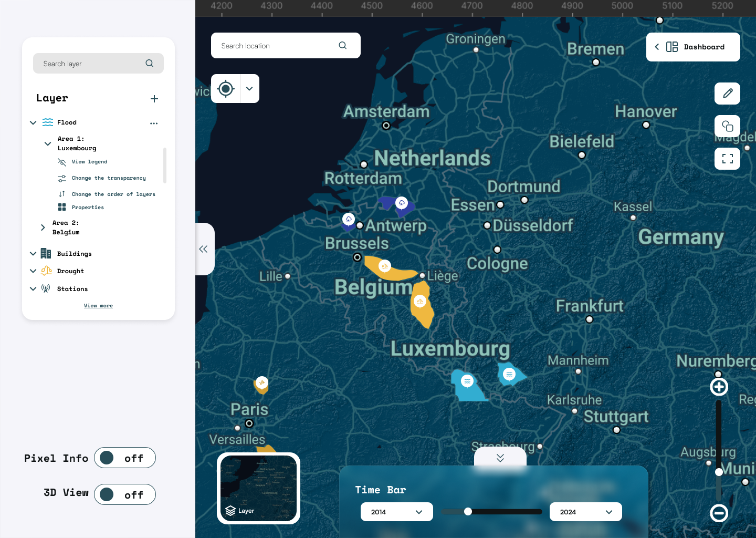
Task: Click the search location magnifier icon
Action: [343, 46]
